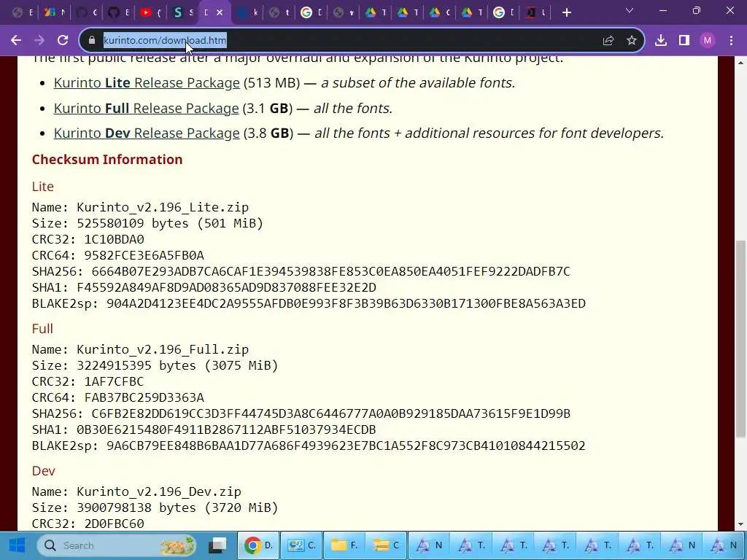747x560 pixels.
Task: Switch to the last tab with red icon
Action: tap(535, 13)
